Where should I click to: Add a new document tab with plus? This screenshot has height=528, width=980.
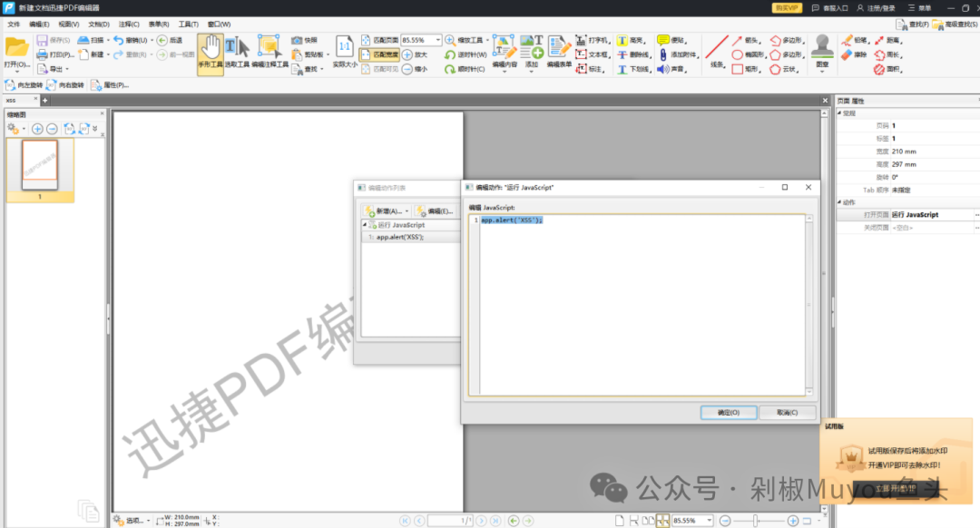click(45, 100)
